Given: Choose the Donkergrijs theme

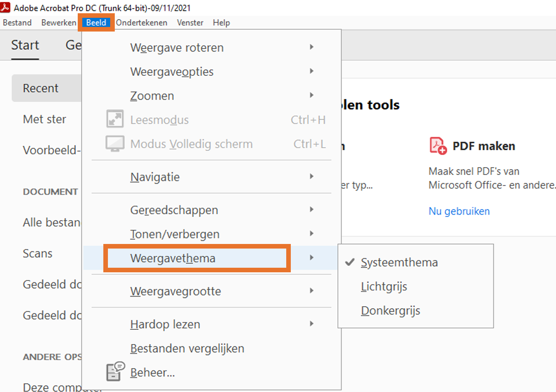Looking at the screenshot, I should point(390,311).
